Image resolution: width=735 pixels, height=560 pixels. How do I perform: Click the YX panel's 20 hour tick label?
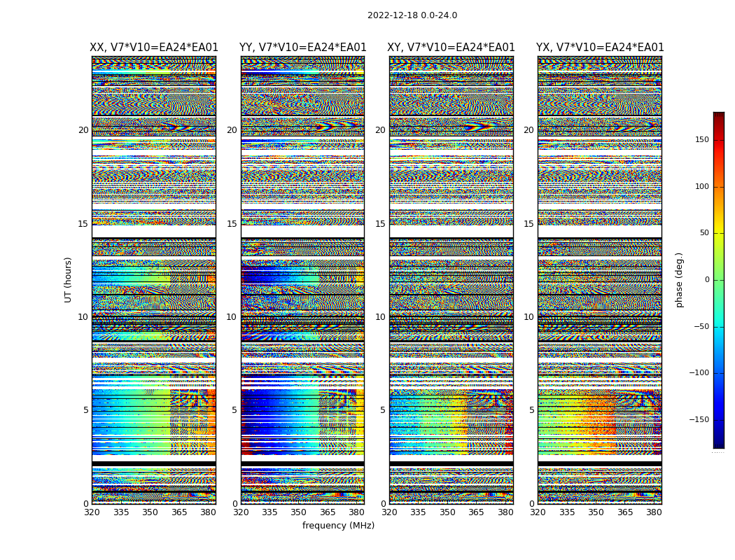point(529,130)
